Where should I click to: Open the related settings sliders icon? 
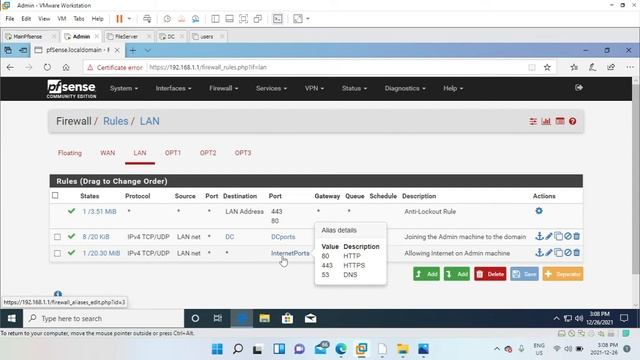tap(533, 121)
